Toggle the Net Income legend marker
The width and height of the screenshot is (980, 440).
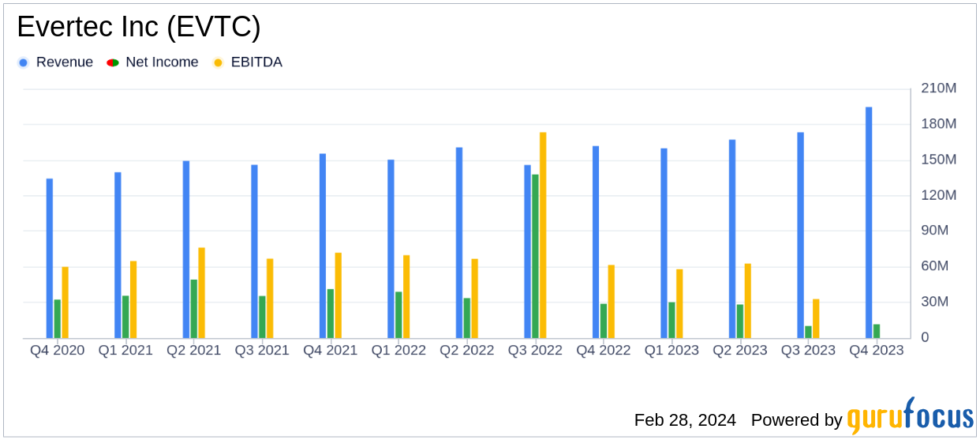coord(113,62)
